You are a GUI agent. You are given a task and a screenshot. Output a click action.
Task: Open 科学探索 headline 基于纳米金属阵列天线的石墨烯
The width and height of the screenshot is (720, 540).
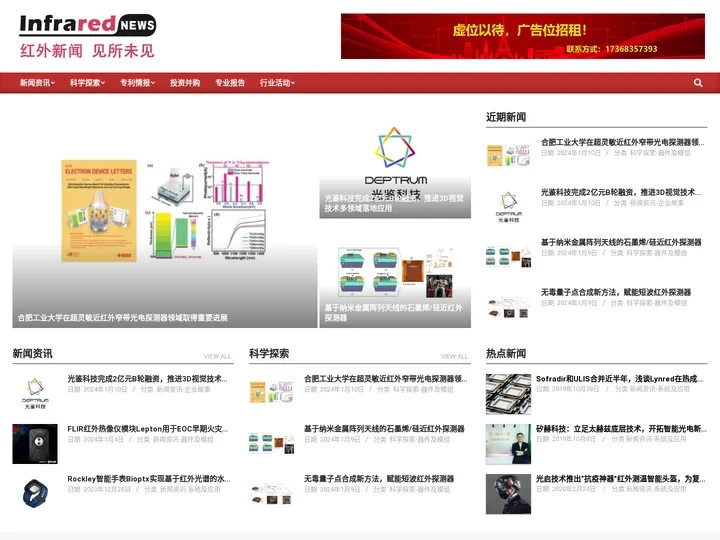(384, 429)
